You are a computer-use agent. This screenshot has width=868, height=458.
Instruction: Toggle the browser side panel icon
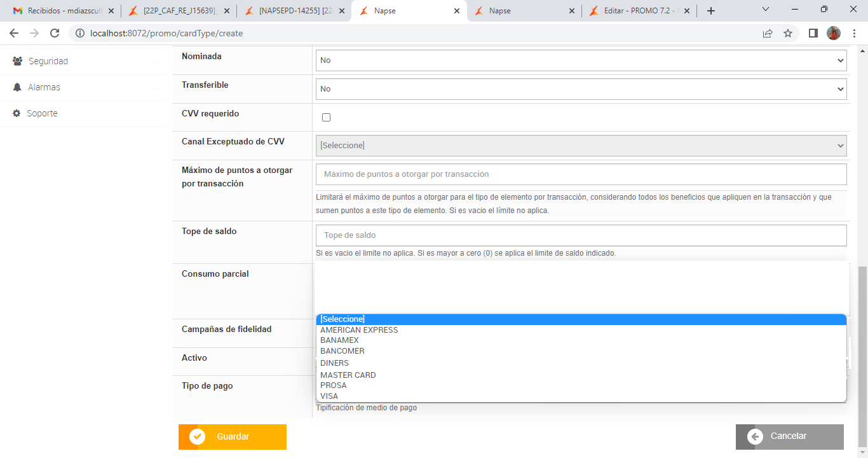pyautogui.click(x=813, y=33)
